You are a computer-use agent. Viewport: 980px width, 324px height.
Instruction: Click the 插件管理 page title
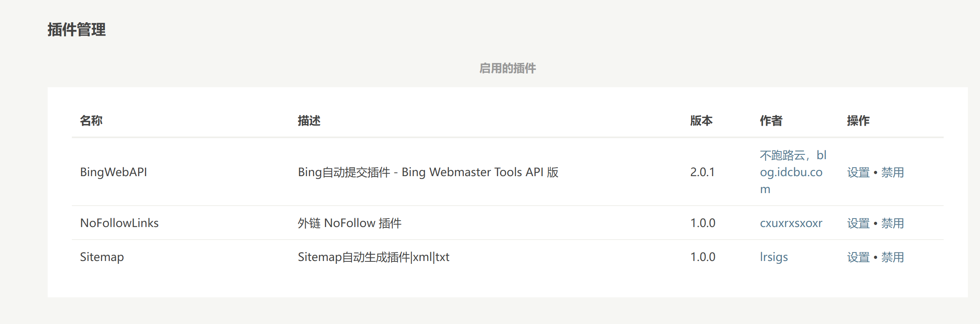(77, 29)
